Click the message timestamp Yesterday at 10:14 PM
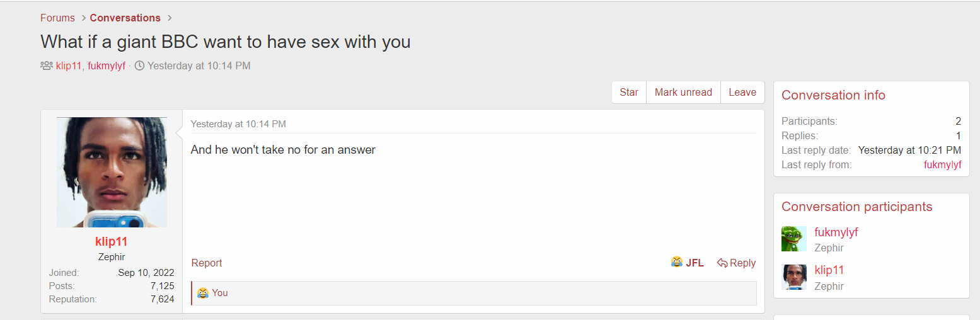 pos(238,124)
